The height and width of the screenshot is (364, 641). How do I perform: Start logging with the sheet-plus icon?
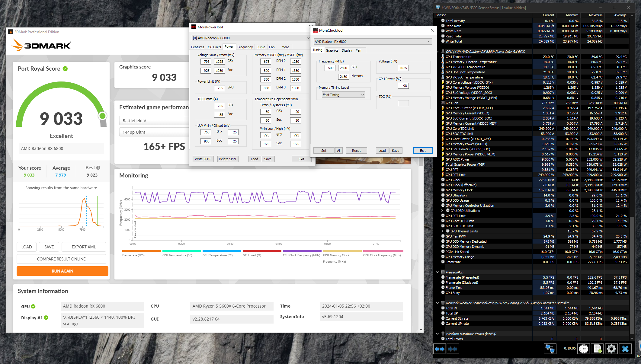598,349
